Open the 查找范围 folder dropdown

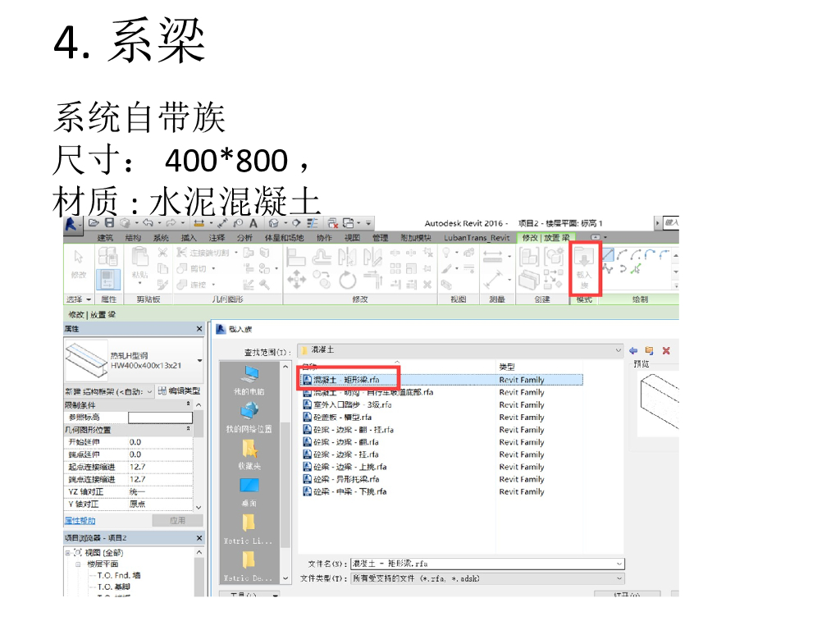click(x=618, y=350)
